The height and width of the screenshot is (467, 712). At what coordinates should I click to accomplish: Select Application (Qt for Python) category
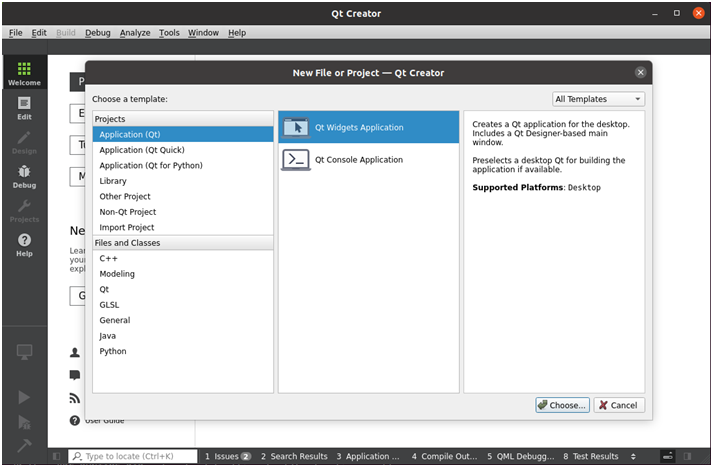pyautogui.click(x=183, y=165)
